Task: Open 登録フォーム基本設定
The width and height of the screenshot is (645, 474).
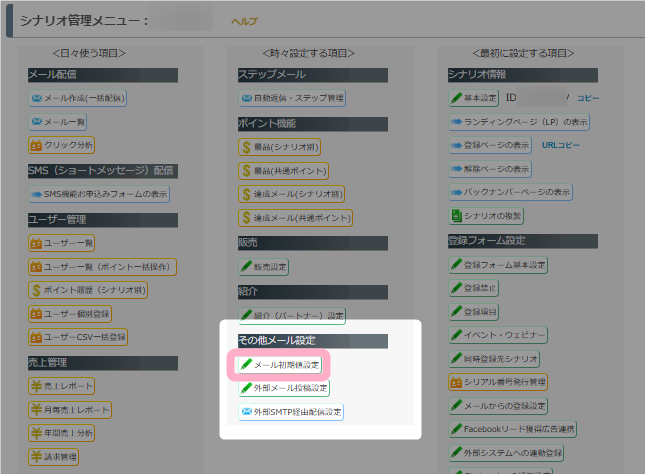Action: [498, 265]
